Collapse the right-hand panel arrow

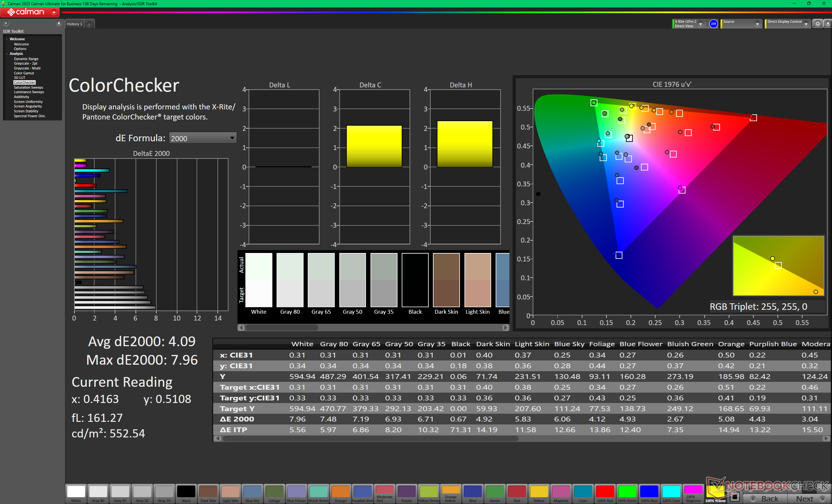pos(827,24)
